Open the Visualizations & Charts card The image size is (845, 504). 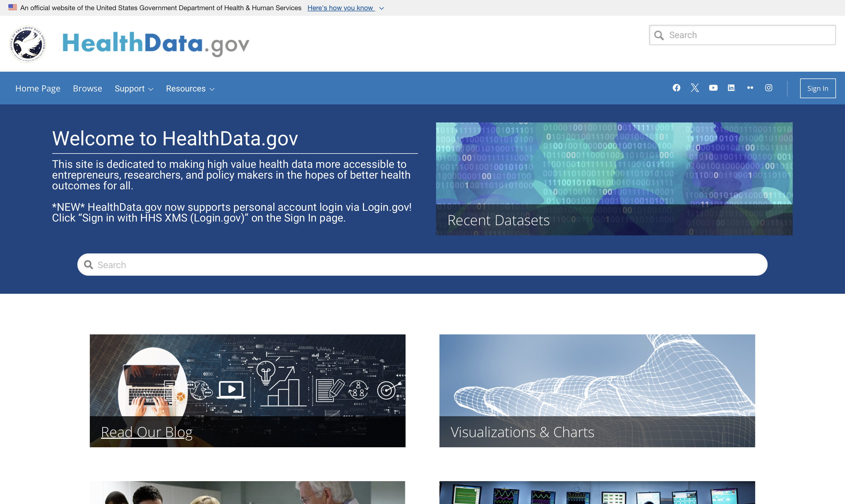597,391
